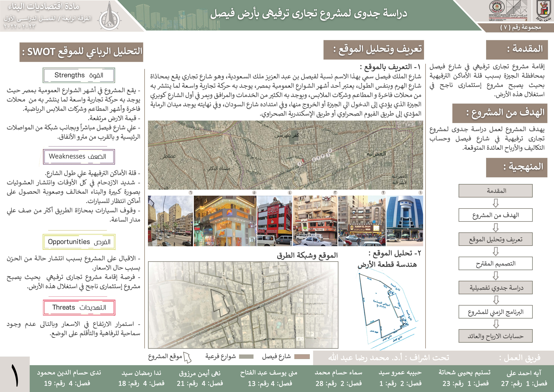The width and height of the screenshot is (554, 392).
Task: Open the blue glass building photo
Action: 405,221
